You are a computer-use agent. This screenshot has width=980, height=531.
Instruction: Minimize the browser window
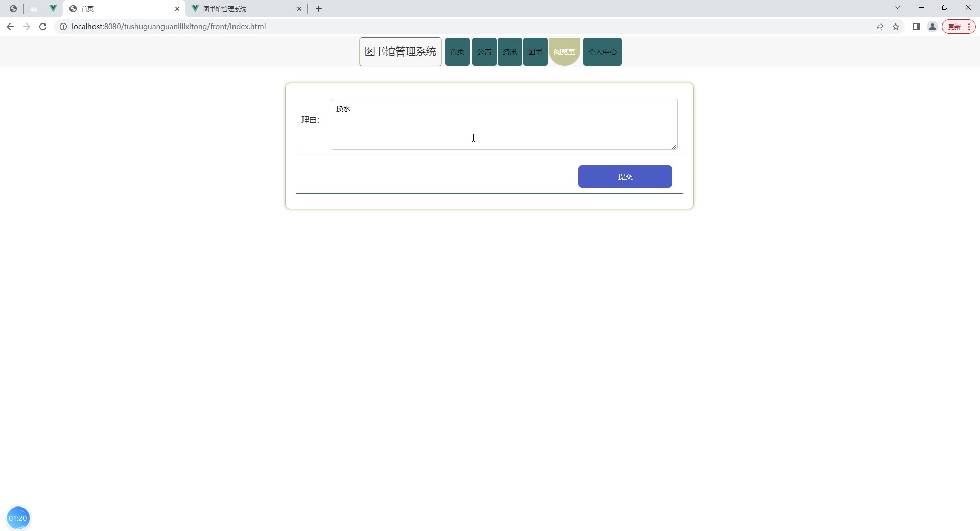pyautogui.click(x=921, y=7)
